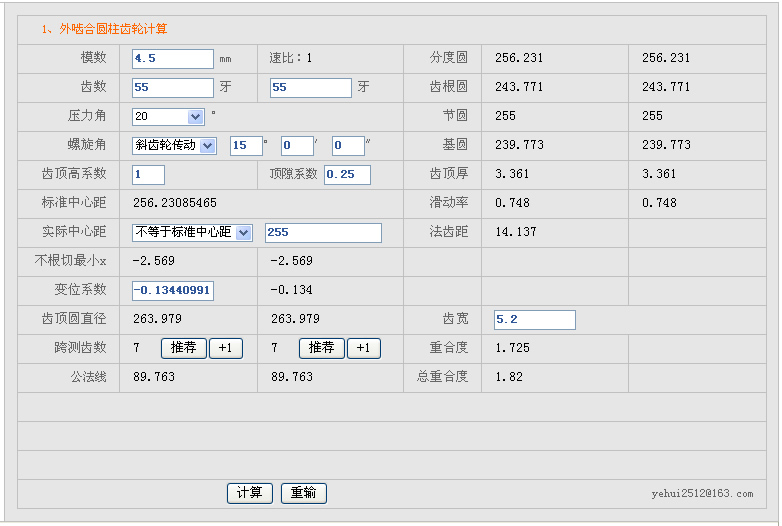
Task: Click the first 滑动率 value 0.748
Action: click(512, 203)
